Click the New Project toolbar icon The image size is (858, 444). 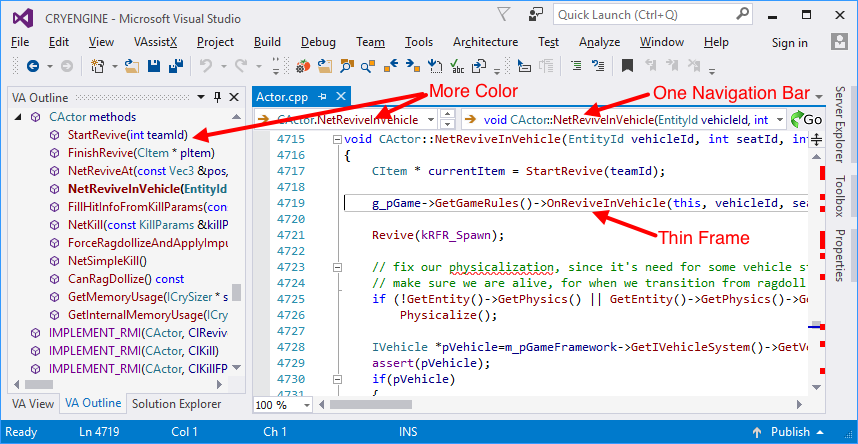click(x=98, y=66)
